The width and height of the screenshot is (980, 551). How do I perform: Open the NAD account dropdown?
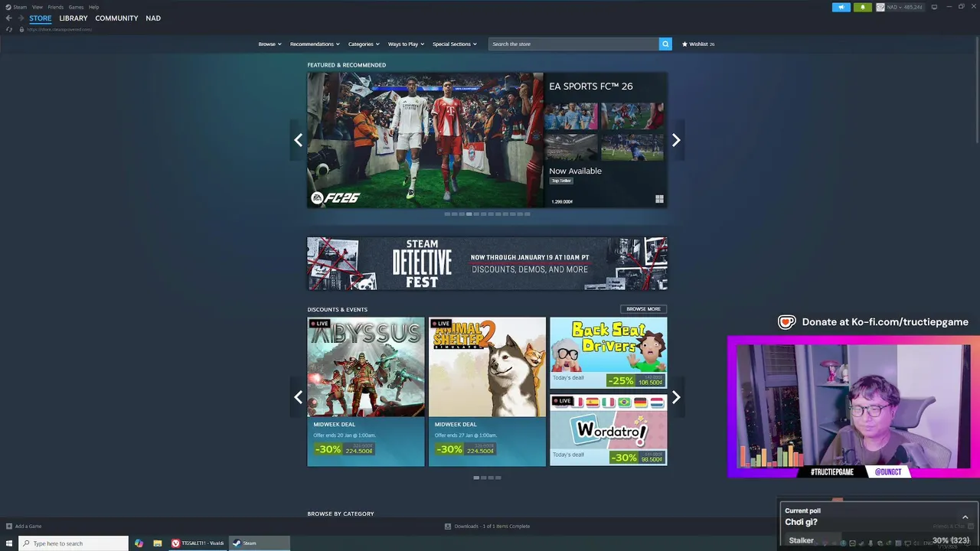pos(904,7)
